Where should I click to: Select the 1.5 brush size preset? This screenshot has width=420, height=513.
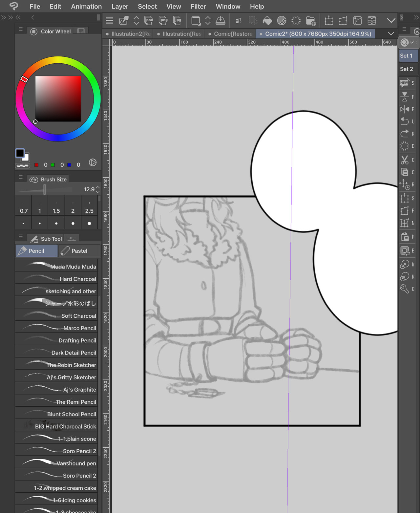56,206
